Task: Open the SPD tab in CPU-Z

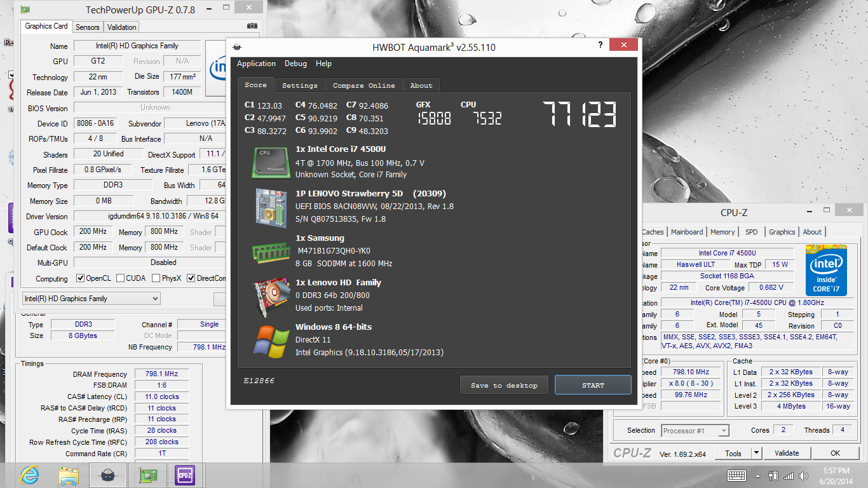Action: [752, 232]
